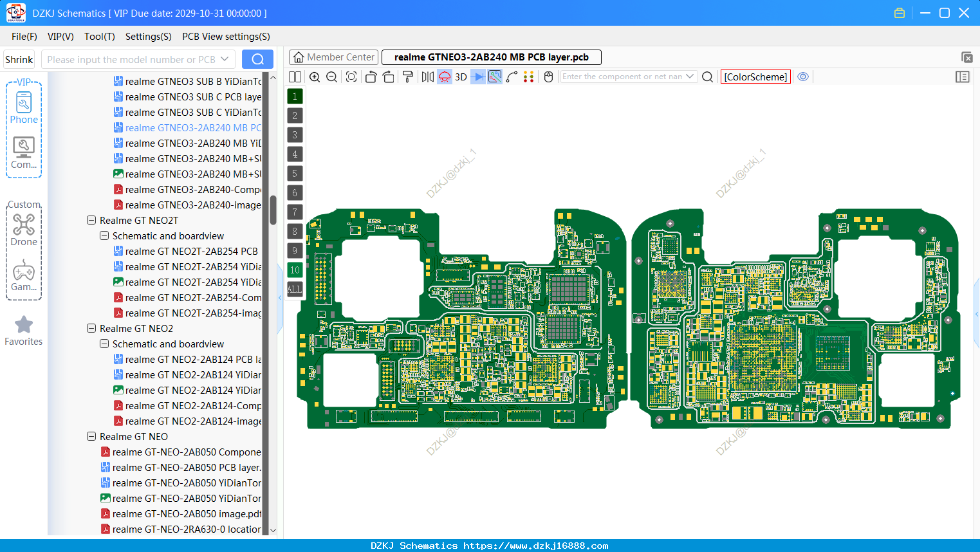Search for the entered component or net
The image size is (980, 552).
pyautogui.click(x=707, y=77)
